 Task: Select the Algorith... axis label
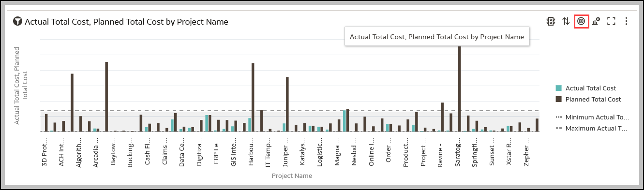tap(79, 152)
